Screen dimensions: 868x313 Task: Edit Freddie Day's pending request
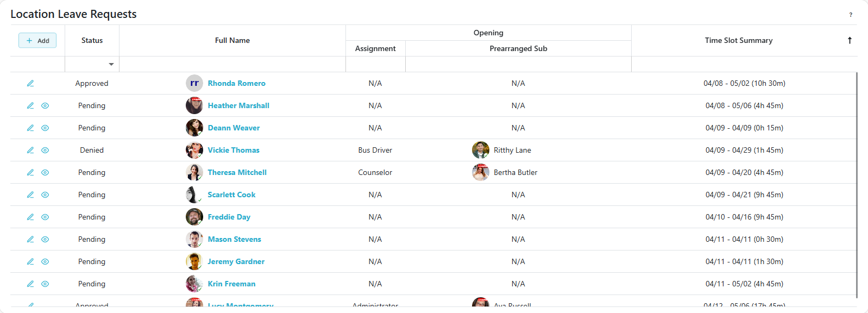click(x=30, y=217)
